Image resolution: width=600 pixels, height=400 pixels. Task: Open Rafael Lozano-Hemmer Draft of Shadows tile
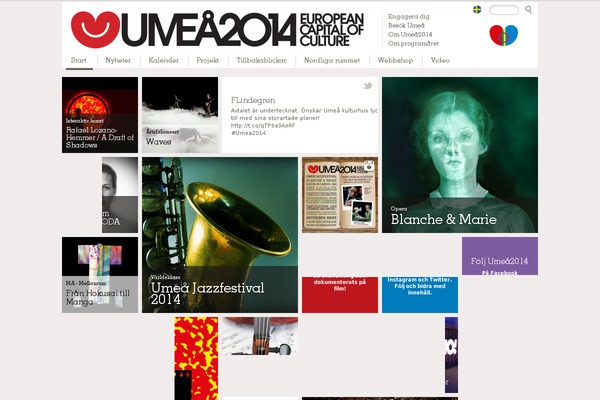100,115
